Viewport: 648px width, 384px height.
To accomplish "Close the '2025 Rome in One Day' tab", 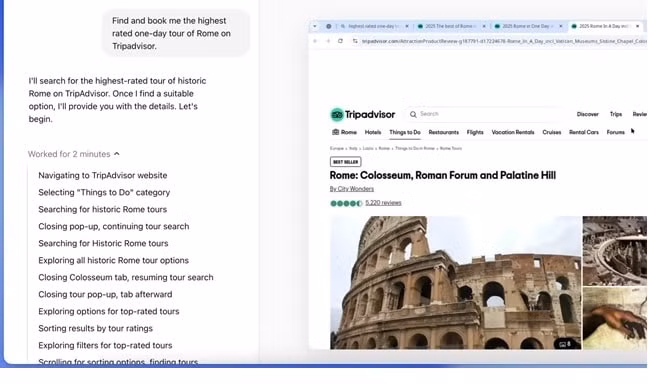I will click(561, 26).
